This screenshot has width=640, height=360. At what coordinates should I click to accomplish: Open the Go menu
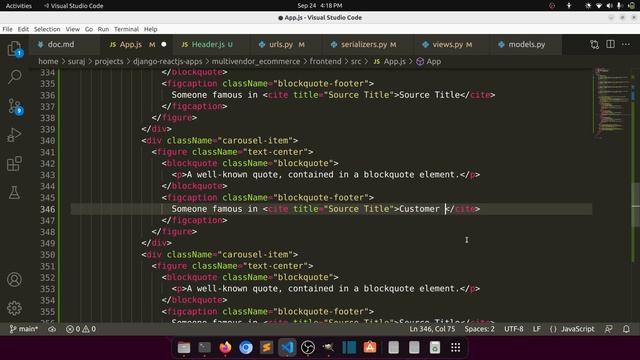pyautogui.click(x=89, y=29)
